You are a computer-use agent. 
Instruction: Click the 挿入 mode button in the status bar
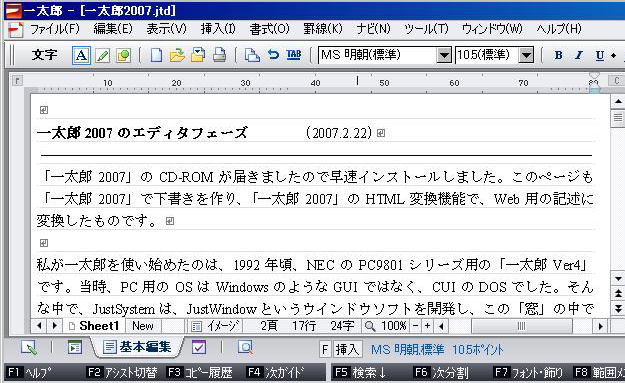347,350
